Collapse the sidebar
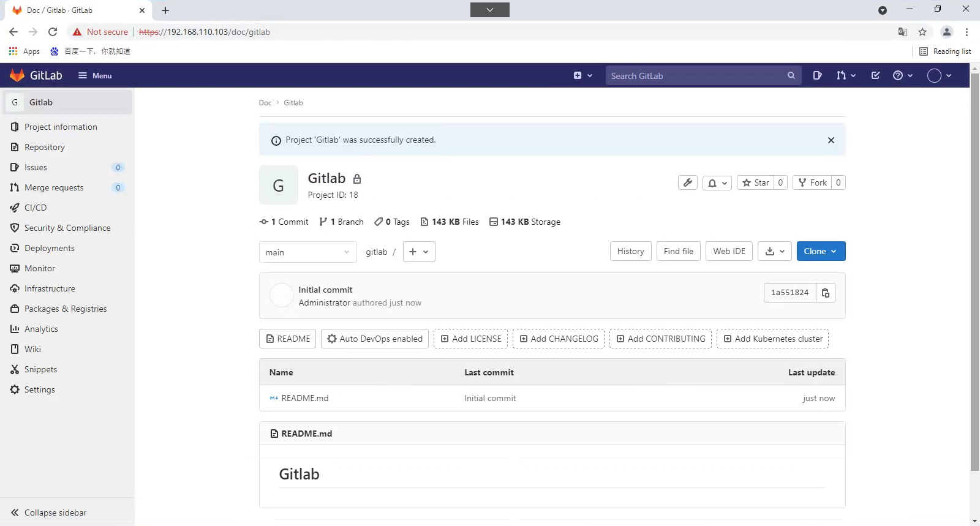The height and width of the screenshot is (526, 980). 49,513
